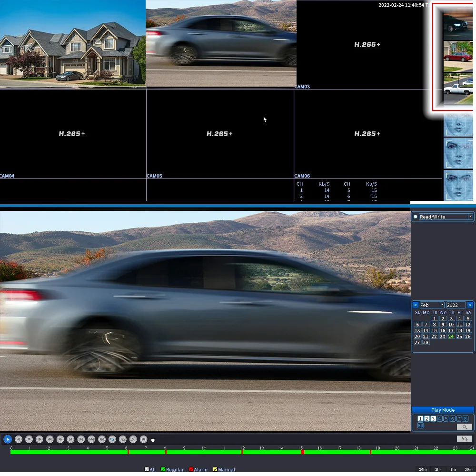Image resolution: width=476 pixels, height=476 pixels.
Task: Select the moving car camera tile
Action: coord(221,43)
